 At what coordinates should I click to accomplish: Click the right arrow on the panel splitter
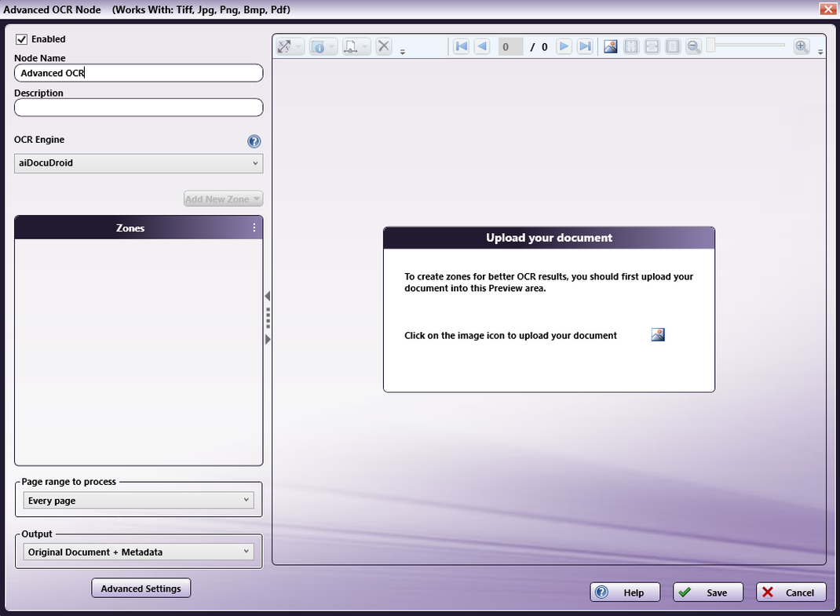coord(268,339)
